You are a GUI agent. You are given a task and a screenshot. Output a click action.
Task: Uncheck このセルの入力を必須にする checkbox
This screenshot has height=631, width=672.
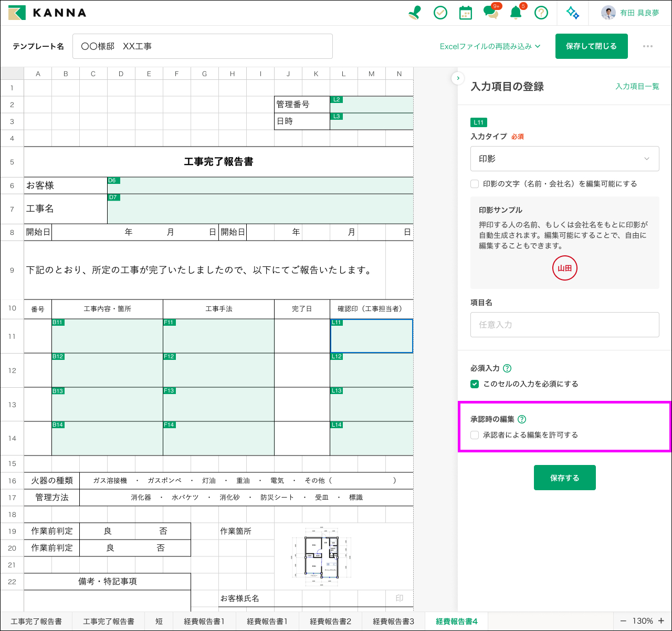475,384
